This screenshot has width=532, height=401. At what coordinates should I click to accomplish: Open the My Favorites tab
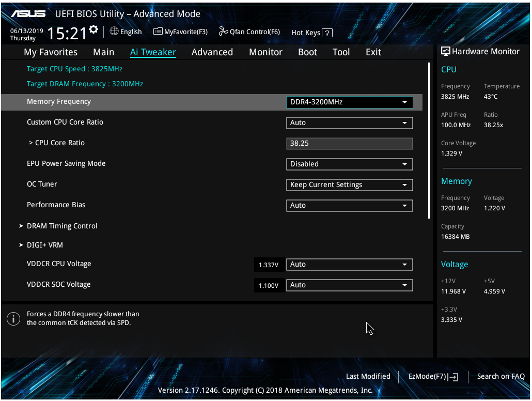tap(51, 52)
